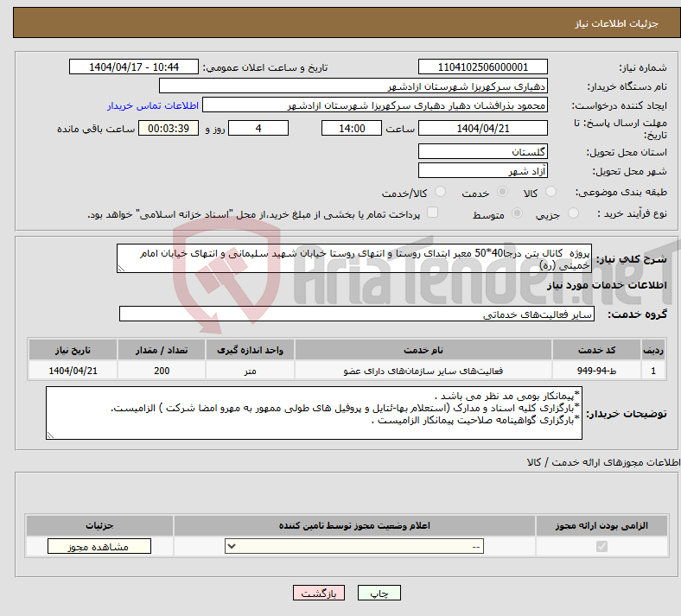Click the مشاهده مجوز button
Viewport: 681px width, 616px height.
coord(99,547)
